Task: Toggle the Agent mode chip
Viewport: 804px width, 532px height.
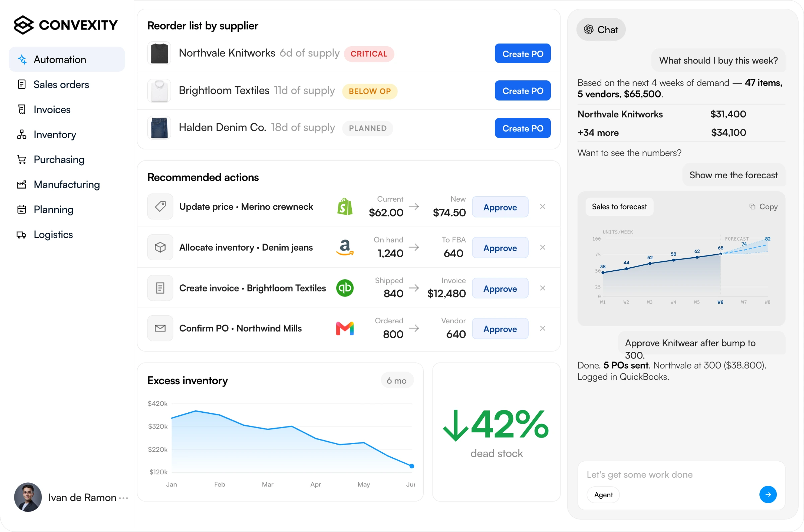Action: pos(603,495)
